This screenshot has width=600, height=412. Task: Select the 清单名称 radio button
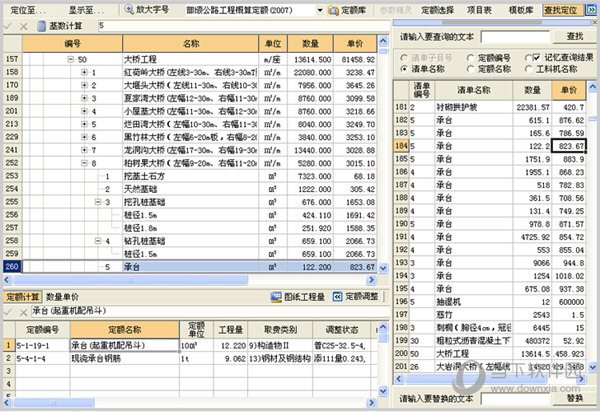coord(403,69)
